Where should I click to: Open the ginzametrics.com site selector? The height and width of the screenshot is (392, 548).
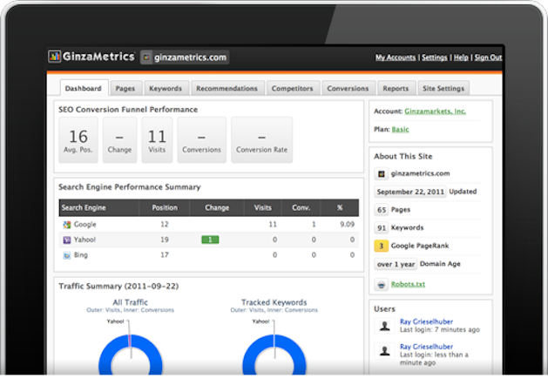tap(185, 57)
